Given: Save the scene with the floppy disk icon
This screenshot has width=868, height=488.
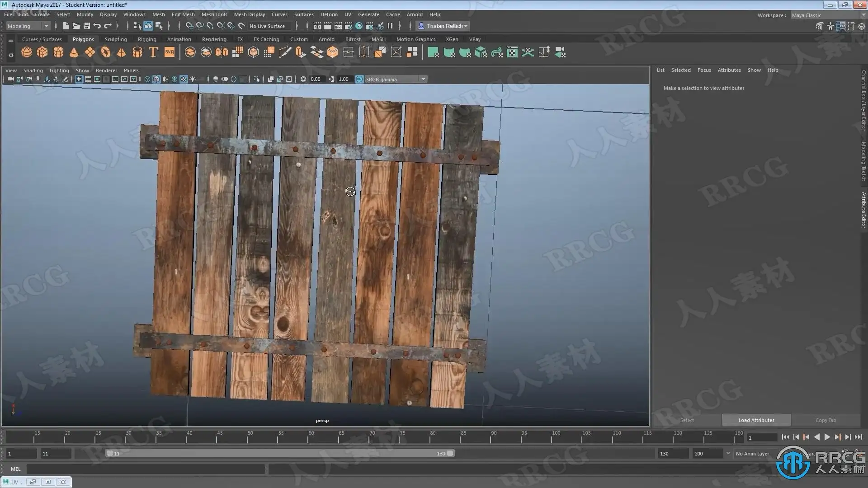Looking at the screenshot, I should tap(87, 26).
